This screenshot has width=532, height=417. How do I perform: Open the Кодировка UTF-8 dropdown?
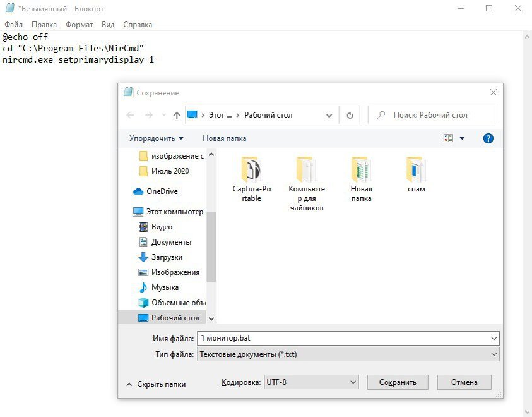[x=311, y=382]
